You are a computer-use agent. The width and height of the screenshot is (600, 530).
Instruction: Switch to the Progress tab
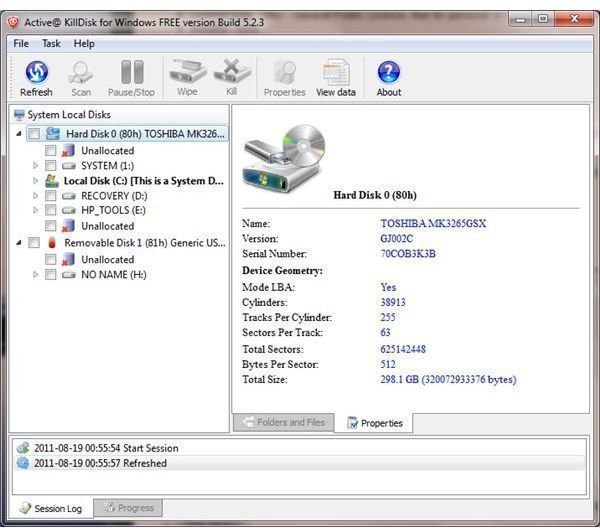(128, 507)
